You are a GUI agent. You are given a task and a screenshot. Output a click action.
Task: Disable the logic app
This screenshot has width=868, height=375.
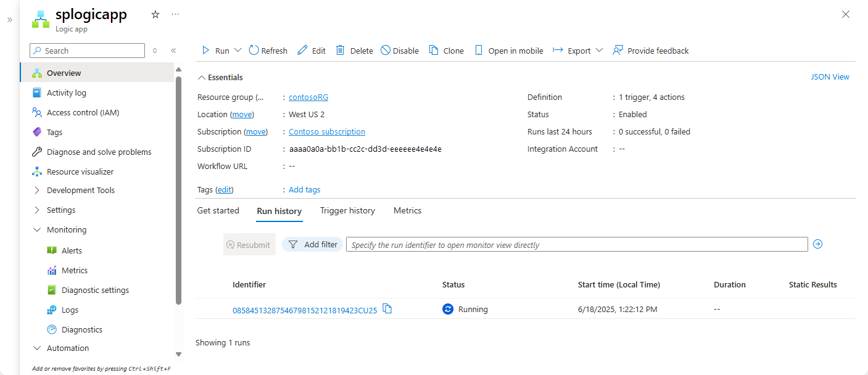[x=399, y=51]
